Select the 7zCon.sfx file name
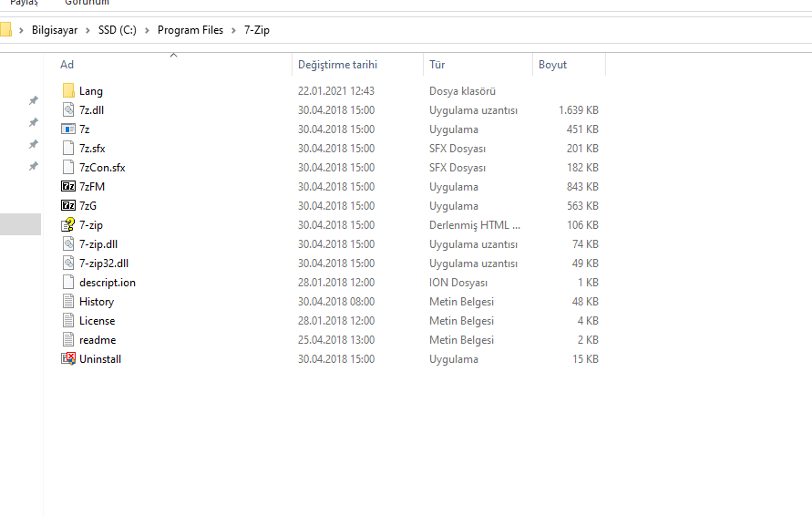Viewport: 812px width, 517px height. pyautogui.click(x=102, y=168)
